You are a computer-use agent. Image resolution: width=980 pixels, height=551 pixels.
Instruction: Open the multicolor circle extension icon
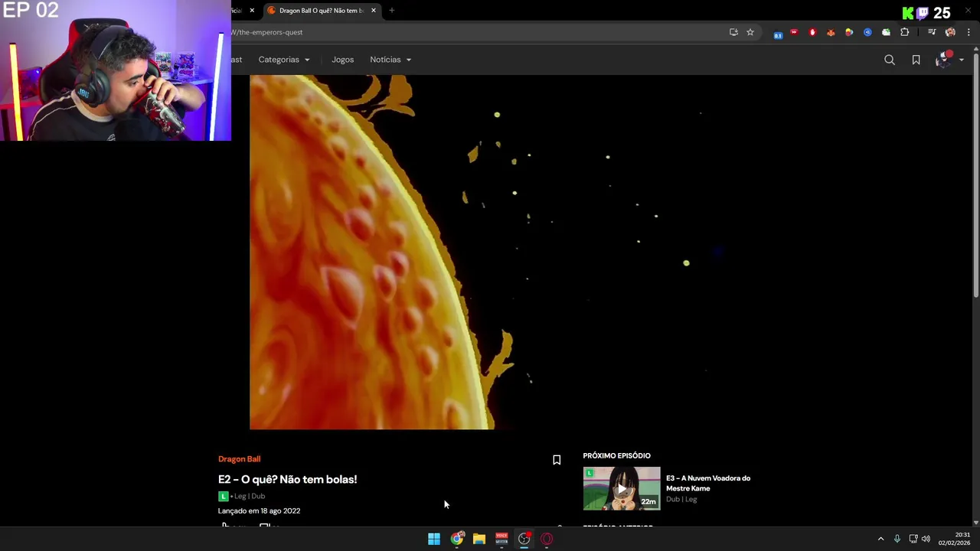coord(849,32)
